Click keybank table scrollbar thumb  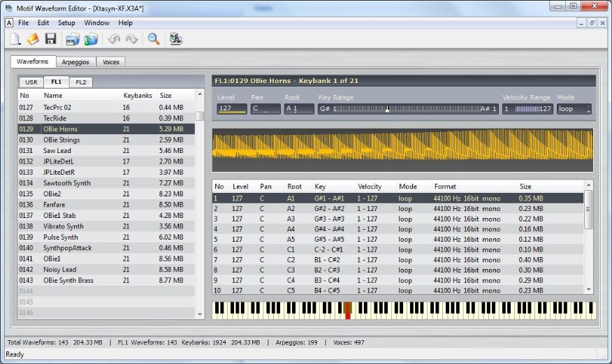(x=588, y=210)
